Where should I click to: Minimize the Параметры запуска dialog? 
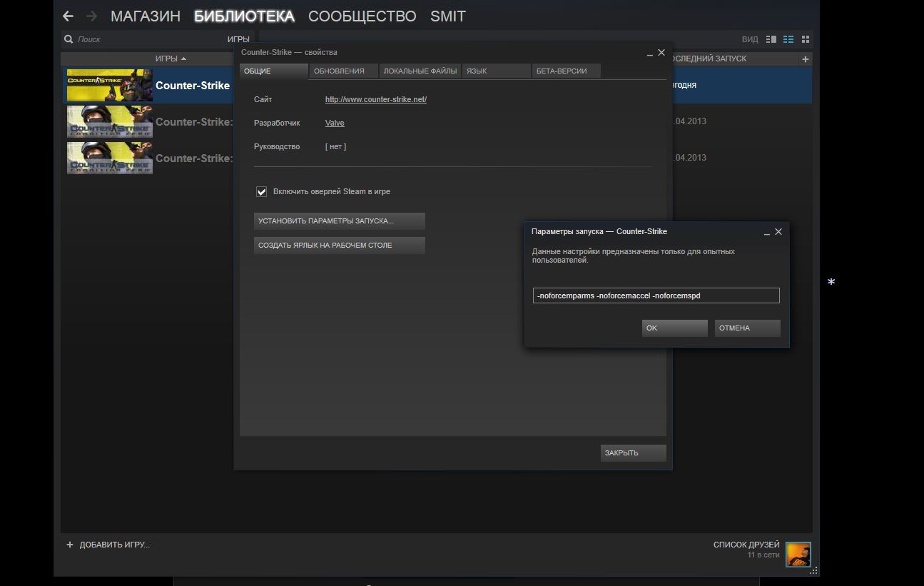[x=767, y=232]
